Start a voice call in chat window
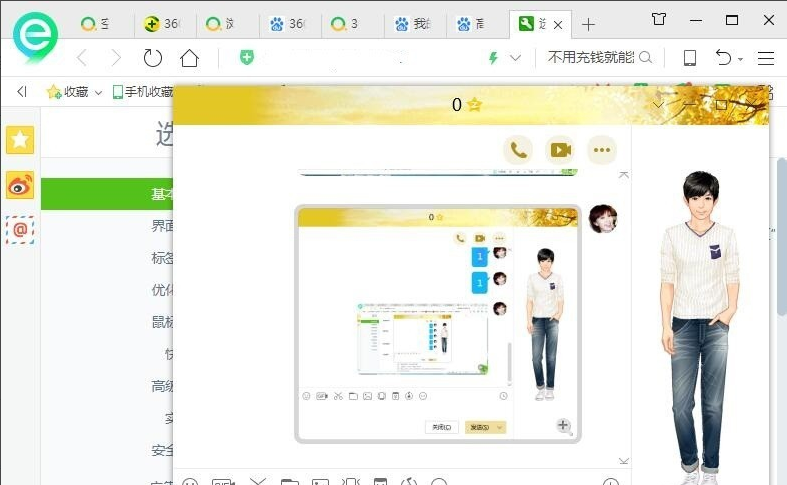Viewport: 787px width, 485px height. coord(518,150)
